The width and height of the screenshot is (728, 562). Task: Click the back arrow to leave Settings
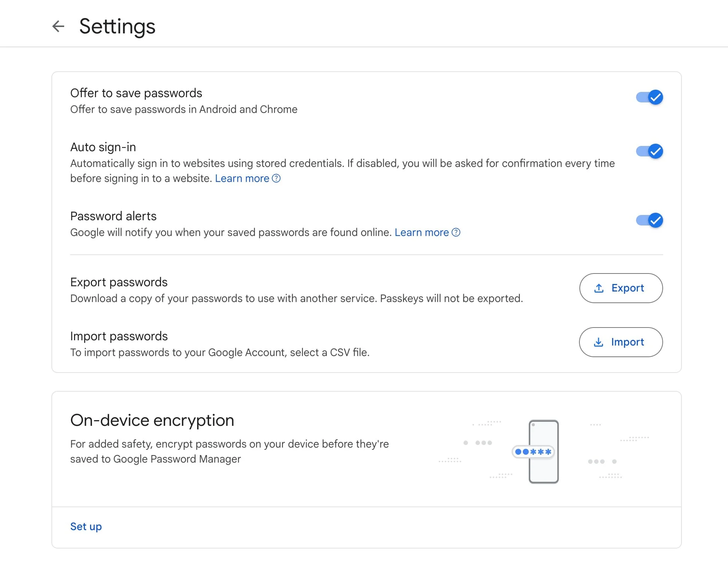(x=58, y=26)
